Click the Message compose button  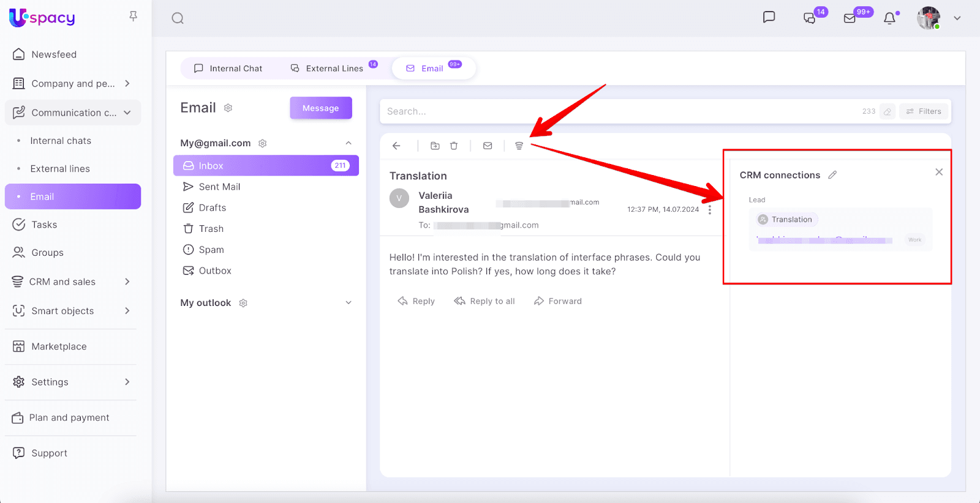320,108
